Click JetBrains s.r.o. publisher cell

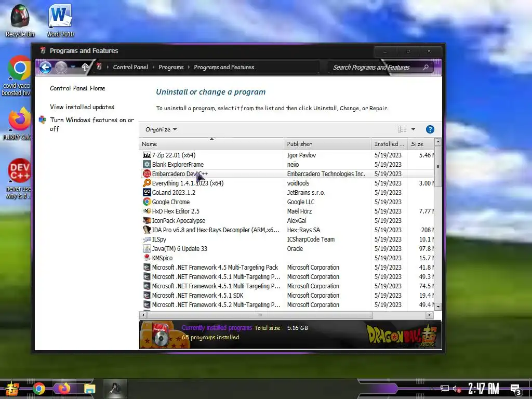306,192
